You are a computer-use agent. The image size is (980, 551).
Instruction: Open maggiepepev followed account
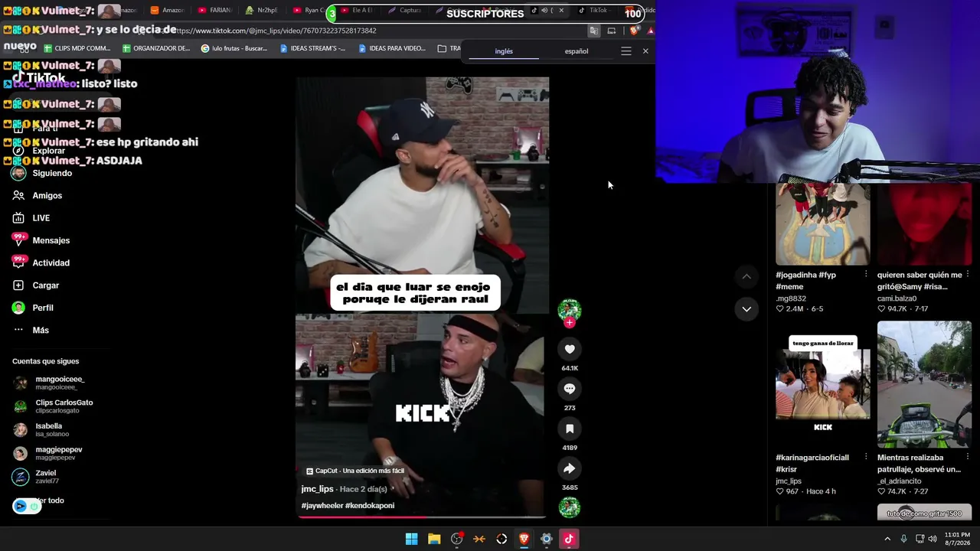pos(47,453)
